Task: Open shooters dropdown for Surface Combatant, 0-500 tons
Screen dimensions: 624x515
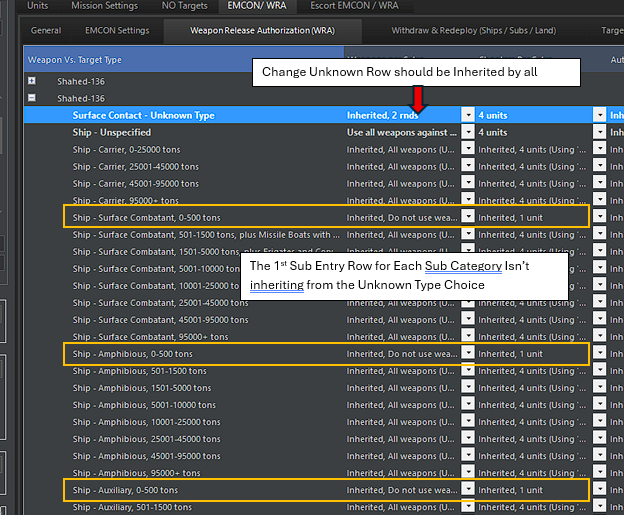Action: 600,217
